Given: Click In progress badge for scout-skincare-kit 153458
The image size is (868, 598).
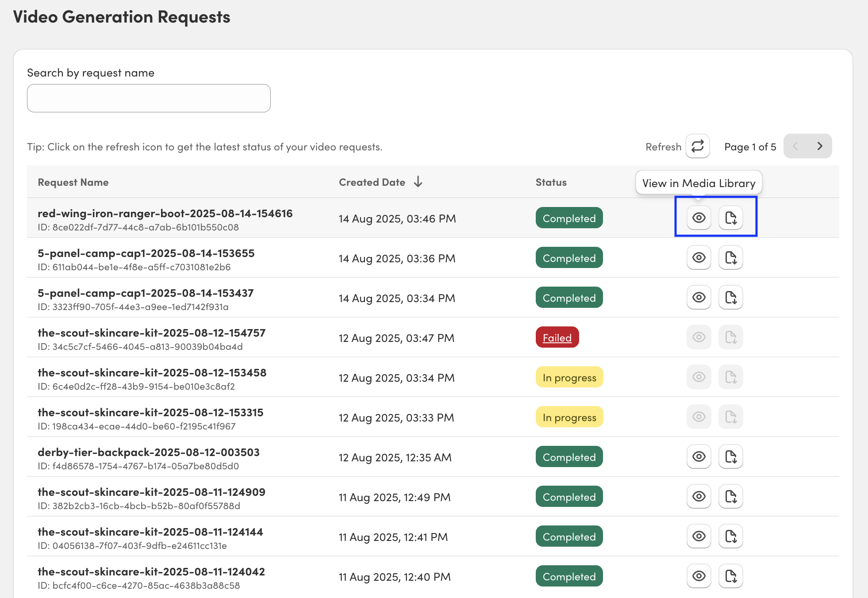Looking at the screenshot, I should 569,377.
